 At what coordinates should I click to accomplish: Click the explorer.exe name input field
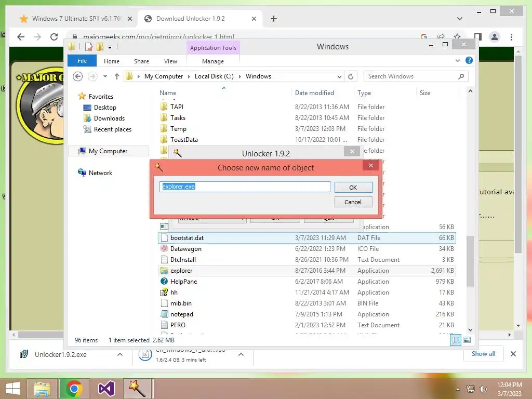[x=245, y=187]
